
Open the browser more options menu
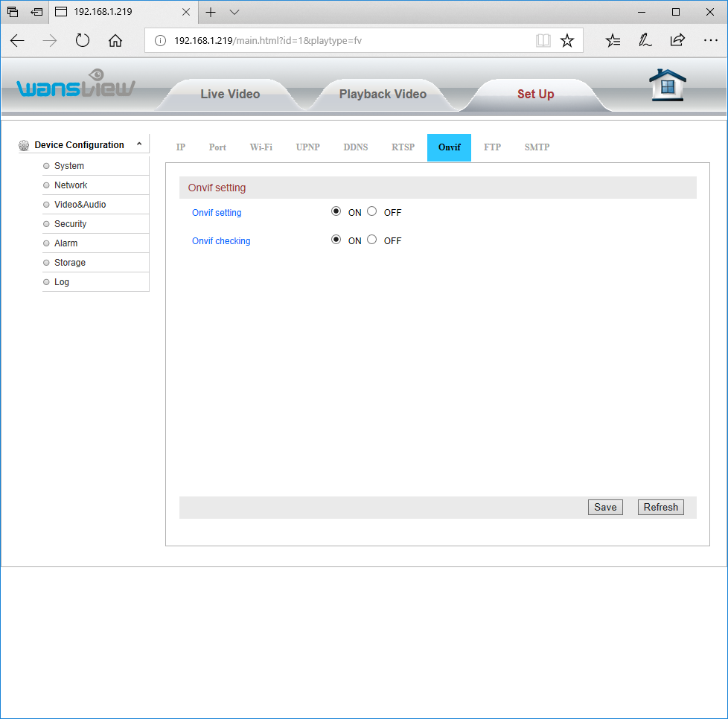click(710, 40)
